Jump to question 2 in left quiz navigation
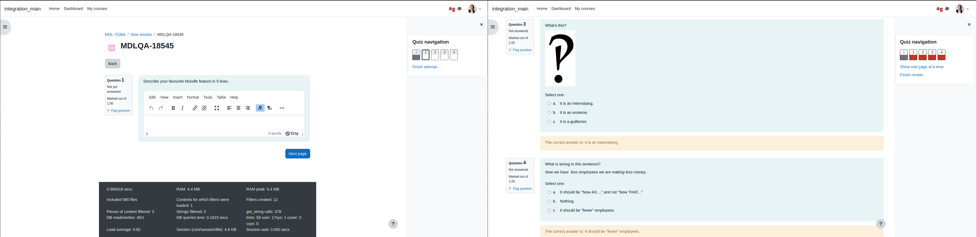This screenshot has width=980, height=237. tap(435, 55)
